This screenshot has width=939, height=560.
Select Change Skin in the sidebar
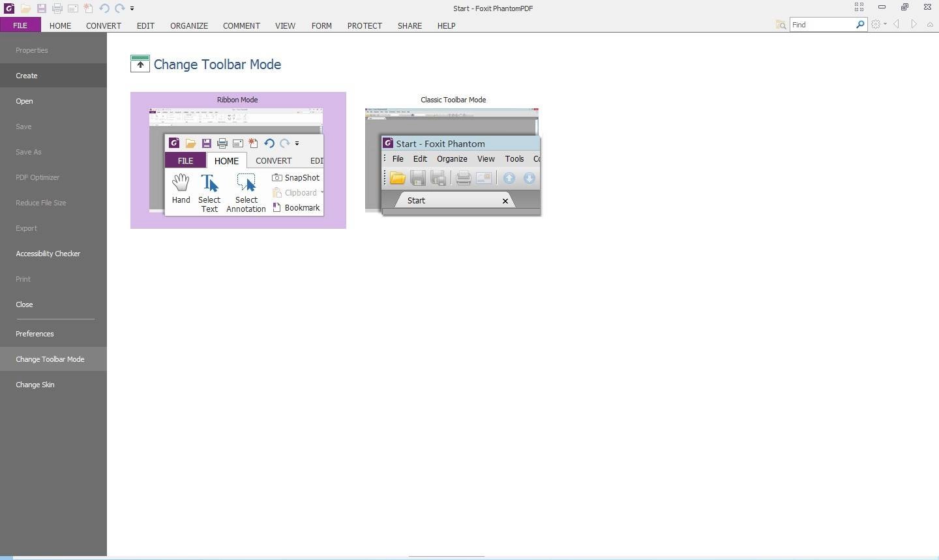(53, 385)
